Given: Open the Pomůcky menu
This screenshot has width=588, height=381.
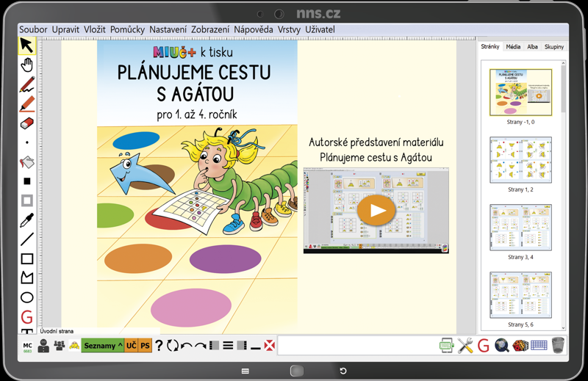Looking at the screenshot, I should 127,29.
